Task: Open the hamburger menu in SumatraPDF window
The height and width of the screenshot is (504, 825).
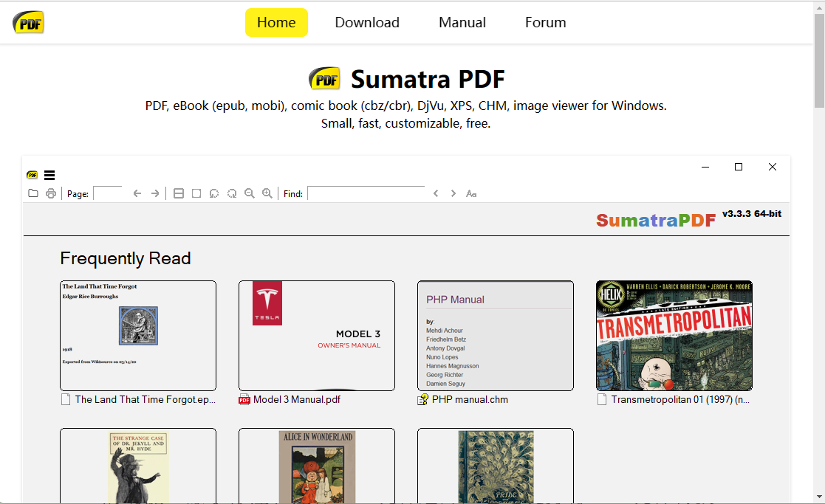Action: coord(49,175)
